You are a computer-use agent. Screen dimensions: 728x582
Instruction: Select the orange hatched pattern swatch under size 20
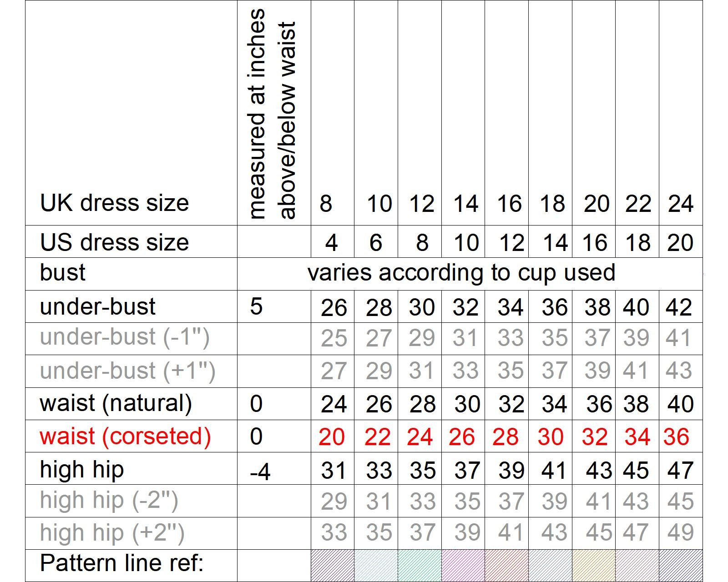[x=594, y=566]
